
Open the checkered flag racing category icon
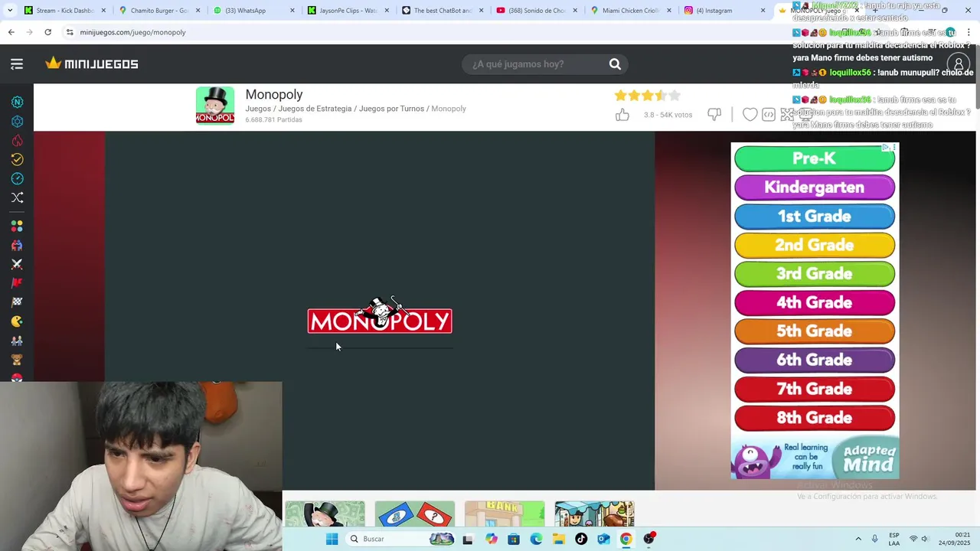[17, 302]
